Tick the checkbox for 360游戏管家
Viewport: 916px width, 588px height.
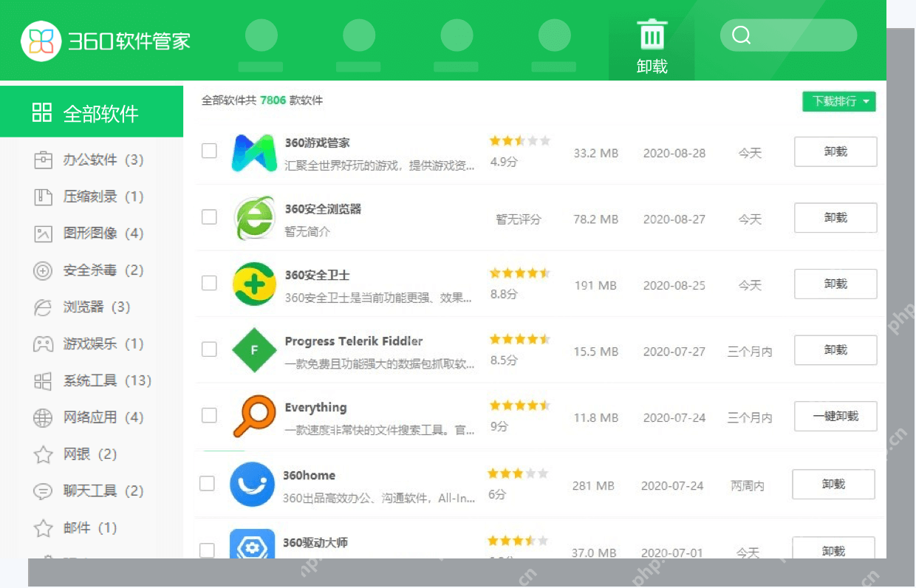[209, 151]
